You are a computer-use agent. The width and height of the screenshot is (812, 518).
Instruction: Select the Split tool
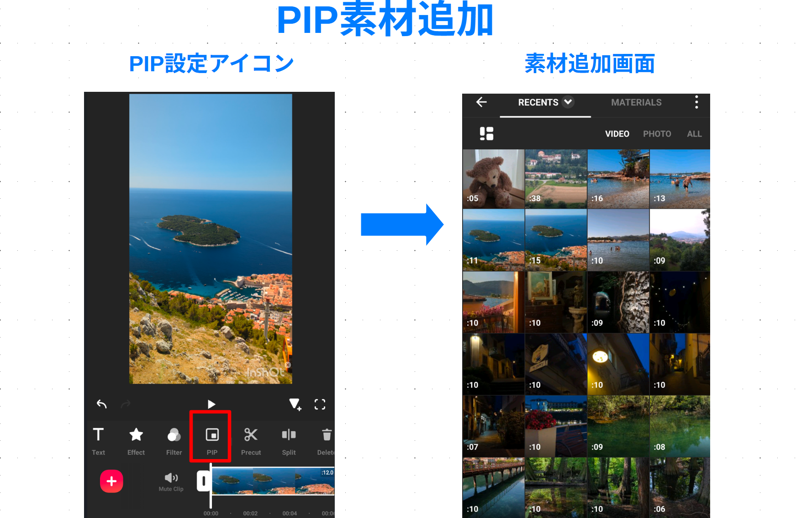pos(289,441)
